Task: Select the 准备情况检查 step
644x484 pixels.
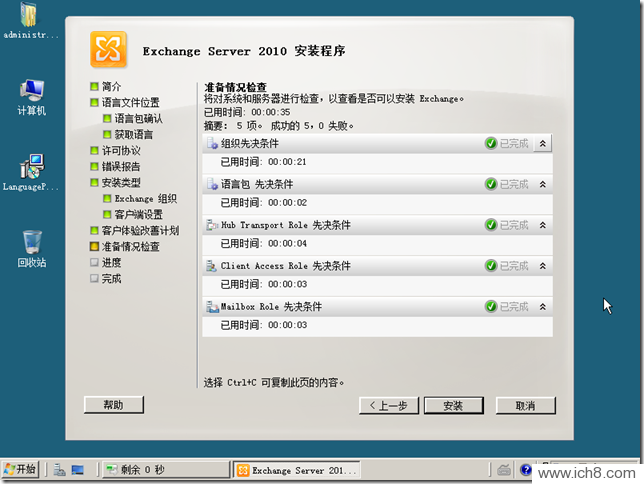Action: pos(125,247)
